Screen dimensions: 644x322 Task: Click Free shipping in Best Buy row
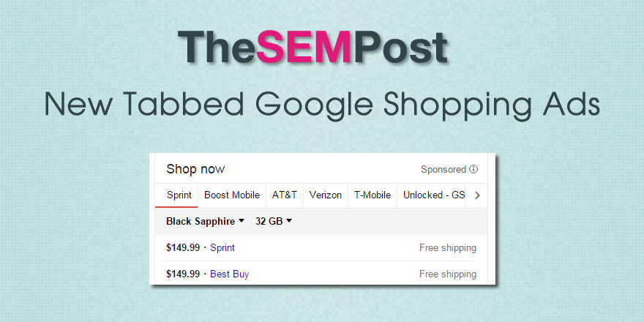(447, 274)
